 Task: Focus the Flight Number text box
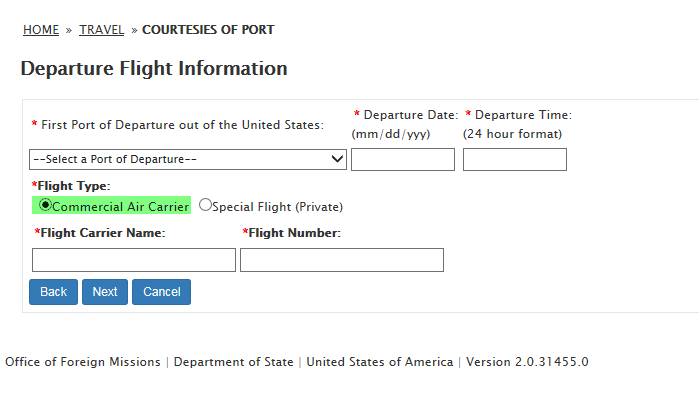click(341, 260)
